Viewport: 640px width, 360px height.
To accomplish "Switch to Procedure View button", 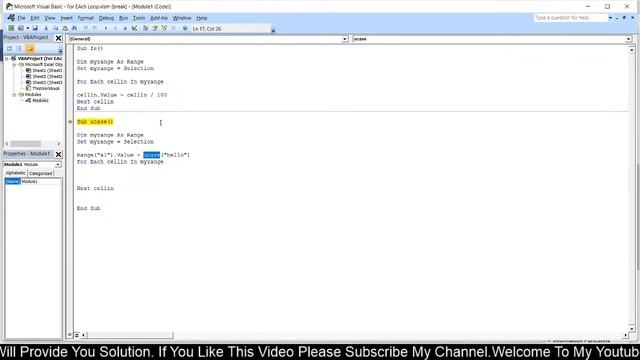I will pyautogui.click(x=70, y=335).
